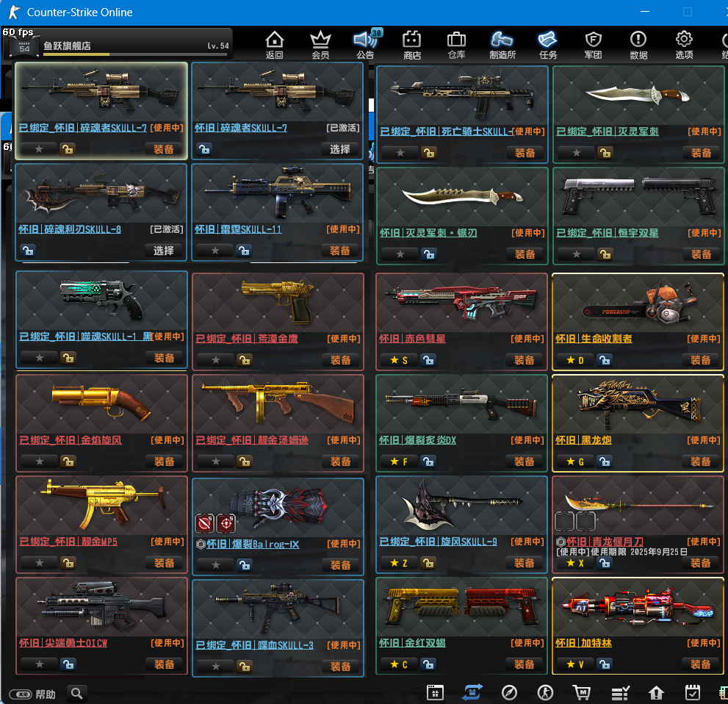Click the 返回 home icon
728x704 pixels.
pos(275,45)
